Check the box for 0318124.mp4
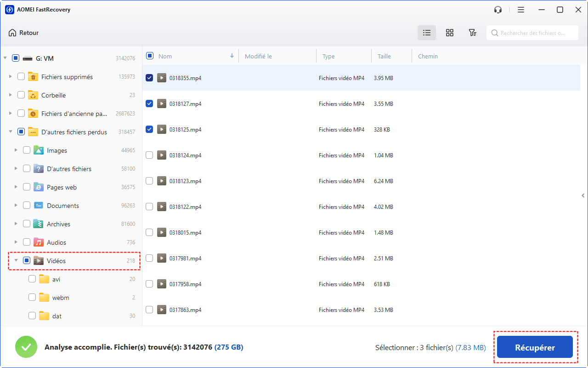 [149, 155]
